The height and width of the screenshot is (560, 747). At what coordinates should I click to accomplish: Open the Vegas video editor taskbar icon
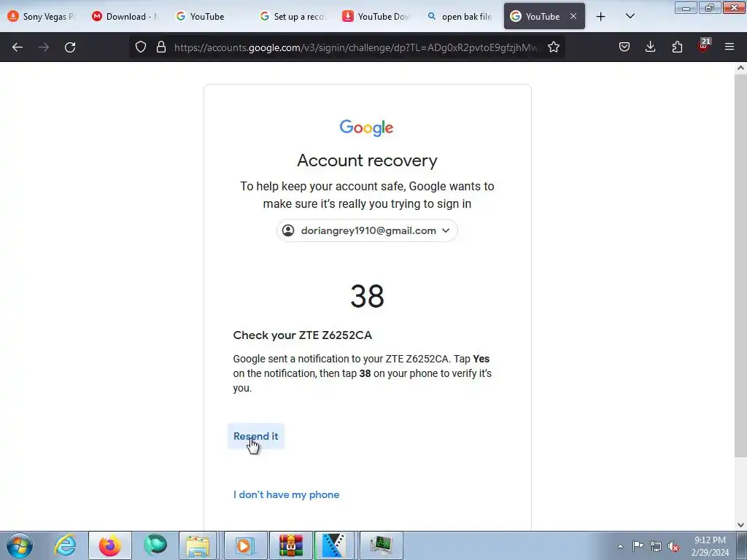[x=334, y=545]
